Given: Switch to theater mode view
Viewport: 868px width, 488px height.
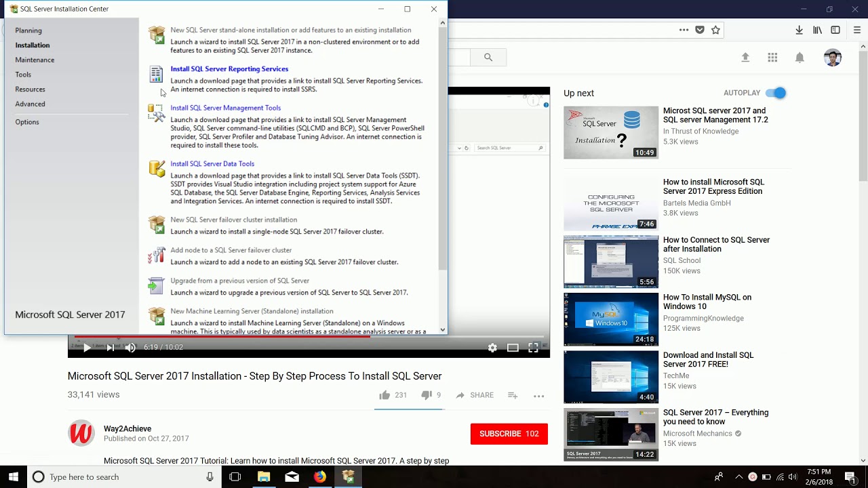Looking at the screenshot, I should (513, 348).
